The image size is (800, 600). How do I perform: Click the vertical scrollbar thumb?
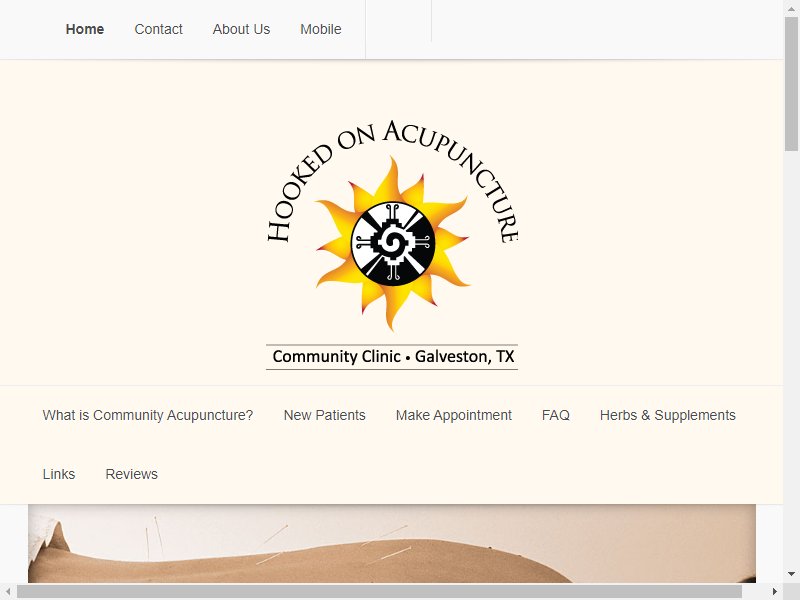791,84
